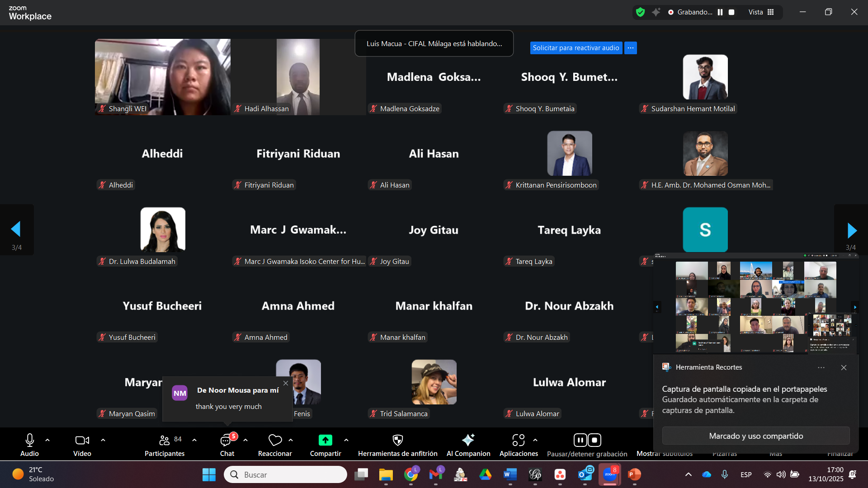Go to next gallery page arrow
Image resolution: width=868 pixels, height=488 pixels.
click(852, 230)
